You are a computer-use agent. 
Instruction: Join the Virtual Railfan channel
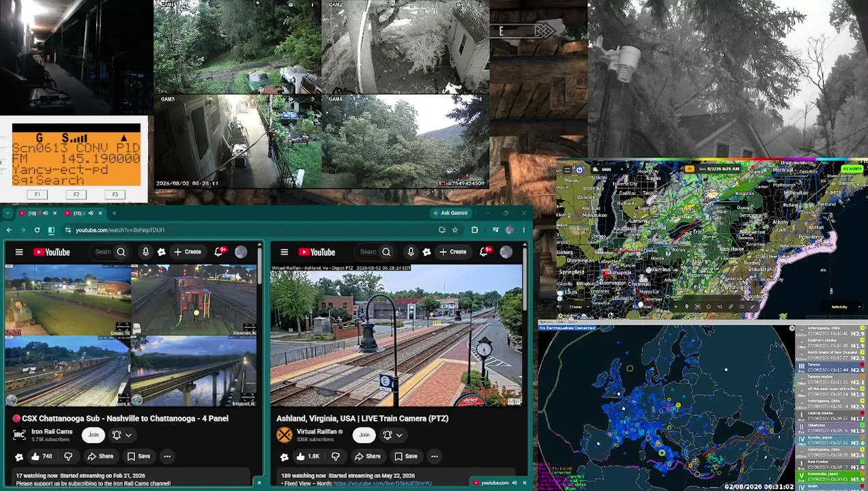pos(364,435)
